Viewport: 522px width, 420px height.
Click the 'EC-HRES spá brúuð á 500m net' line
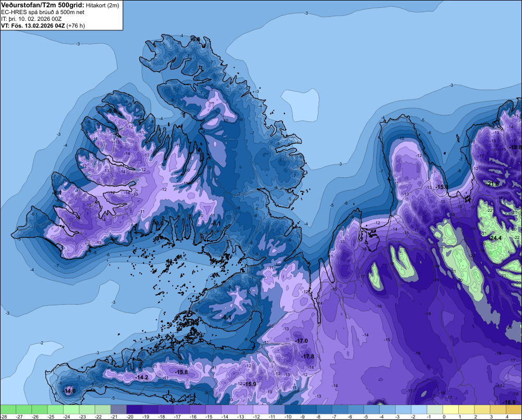click(x=43, y=12)
